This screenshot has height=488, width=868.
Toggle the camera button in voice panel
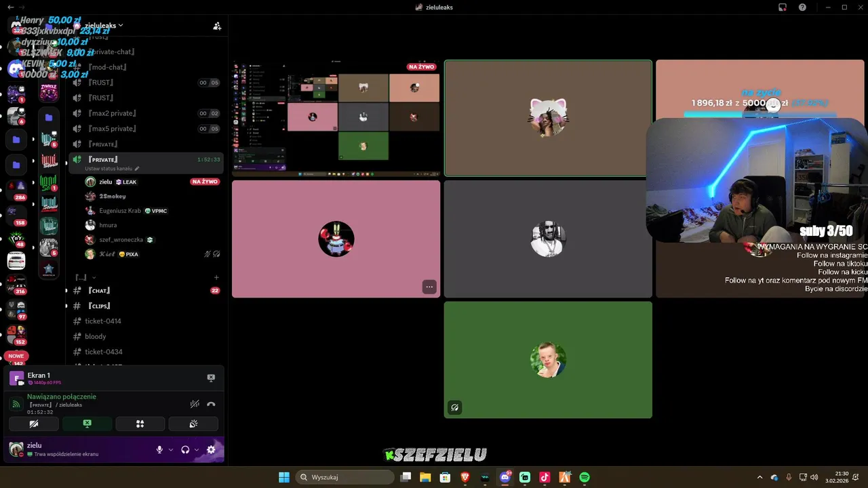(x=34, y=424)
